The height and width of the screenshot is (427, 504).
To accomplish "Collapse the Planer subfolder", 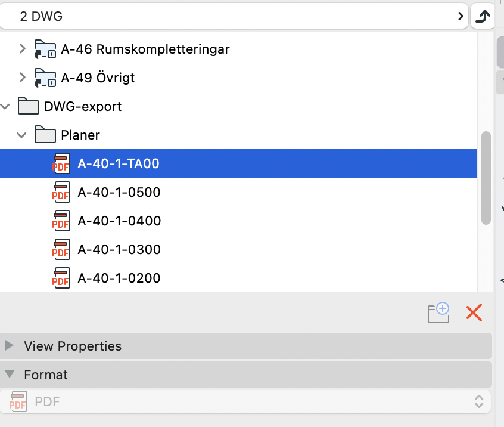I will (23, 135).
